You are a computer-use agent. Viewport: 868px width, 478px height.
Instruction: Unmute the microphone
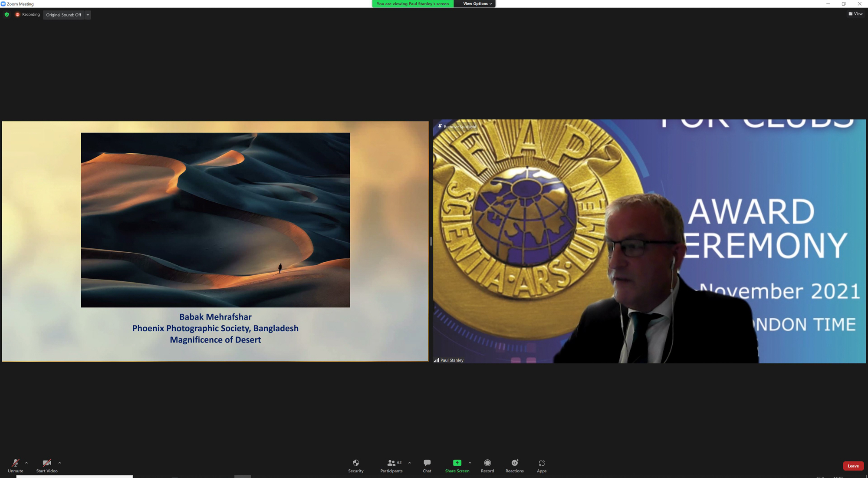tap(16, 466)
